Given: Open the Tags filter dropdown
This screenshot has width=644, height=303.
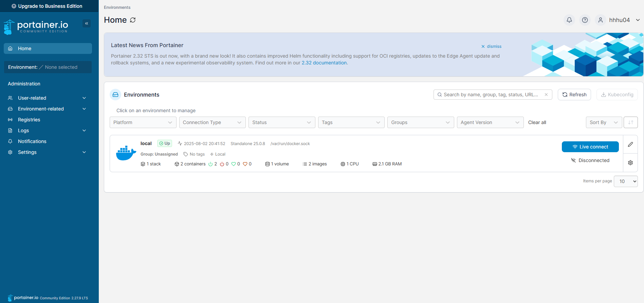Looking at the screenshot, I should 351,122.
